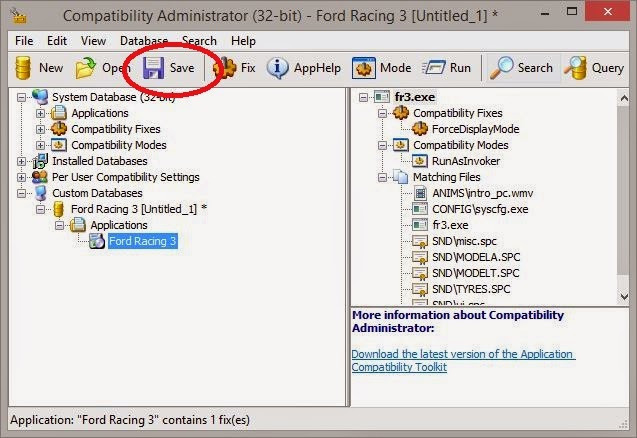
Task: Click the Installed Databases icon
Action: point(40,161)
